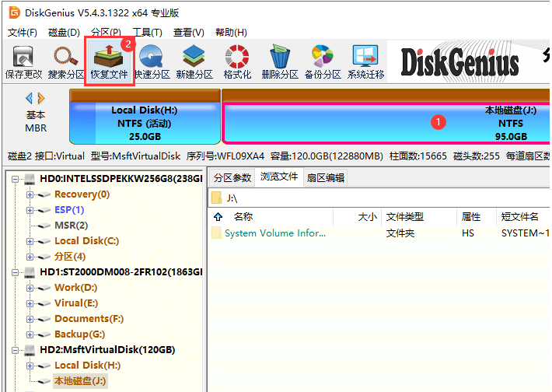Open the 恢复文件 (Recover Files) tool

109,62
